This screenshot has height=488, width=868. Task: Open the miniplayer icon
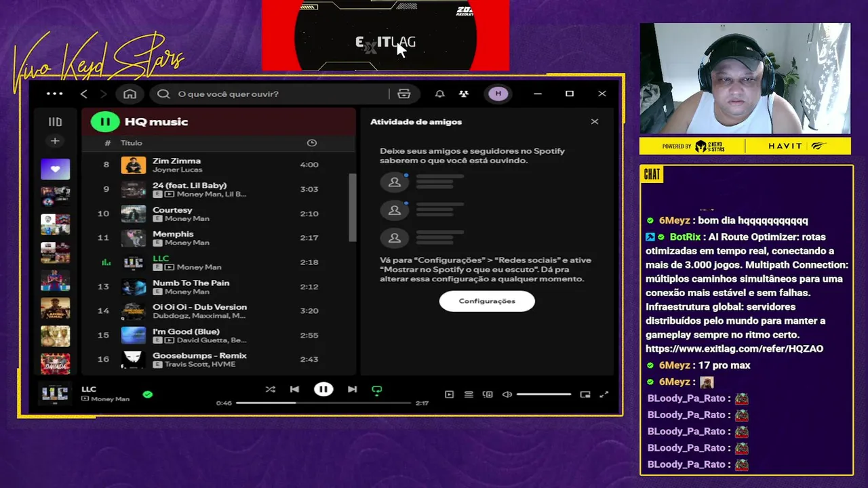click(585, 394)
